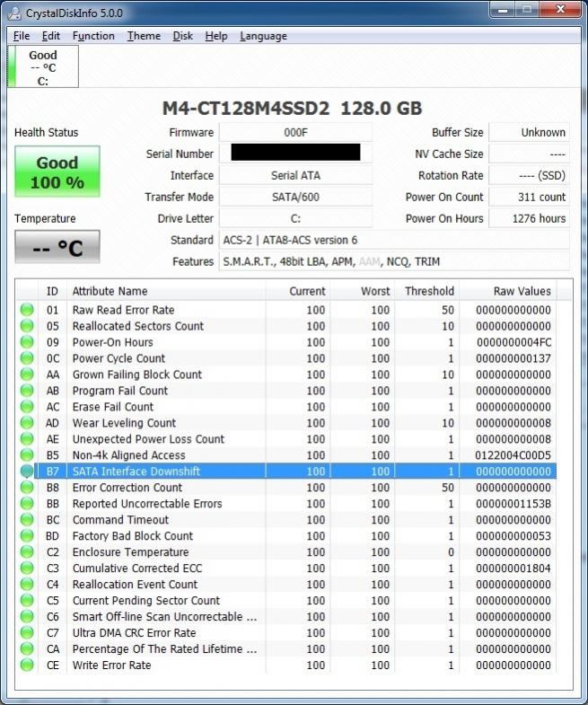The height and width of the screenshot is (705, 588).
Task: Click status circle for Ultra DMA CRC Error Rate
Action: pos(27,633)
